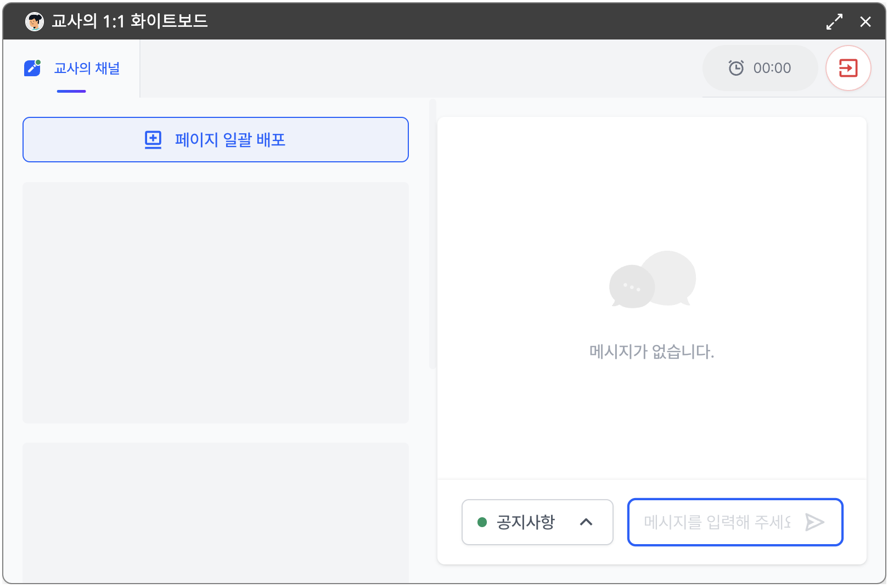This screenshot has height=588, width=888.
Task: Open the 00:00 timer control
Action: (x=760, y=68)
